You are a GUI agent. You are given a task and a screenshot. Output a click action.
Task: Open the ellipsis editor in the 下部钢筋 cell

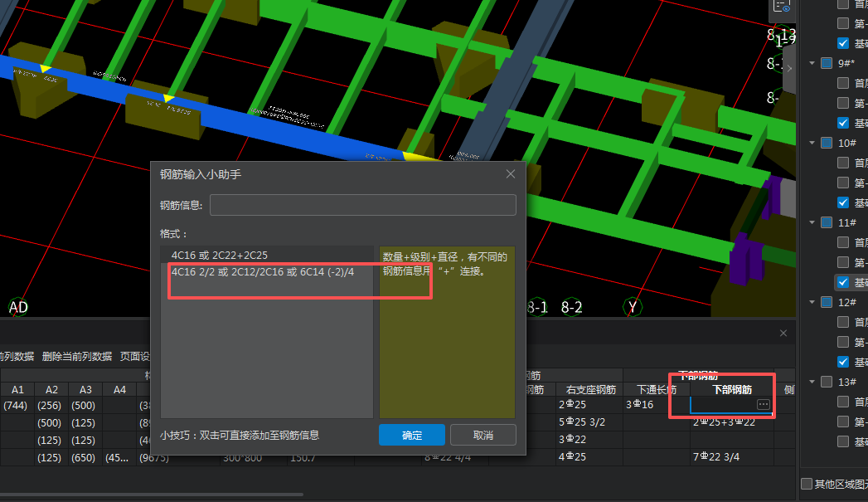pyautogui.click(x=765, y=405)
